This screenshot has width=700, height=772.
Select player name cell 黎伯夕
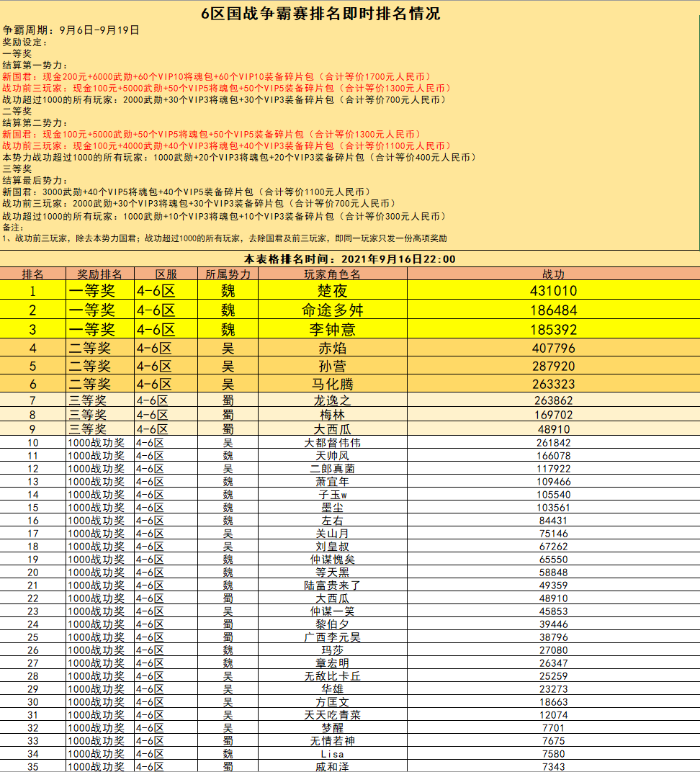click(x=332, y=624)
